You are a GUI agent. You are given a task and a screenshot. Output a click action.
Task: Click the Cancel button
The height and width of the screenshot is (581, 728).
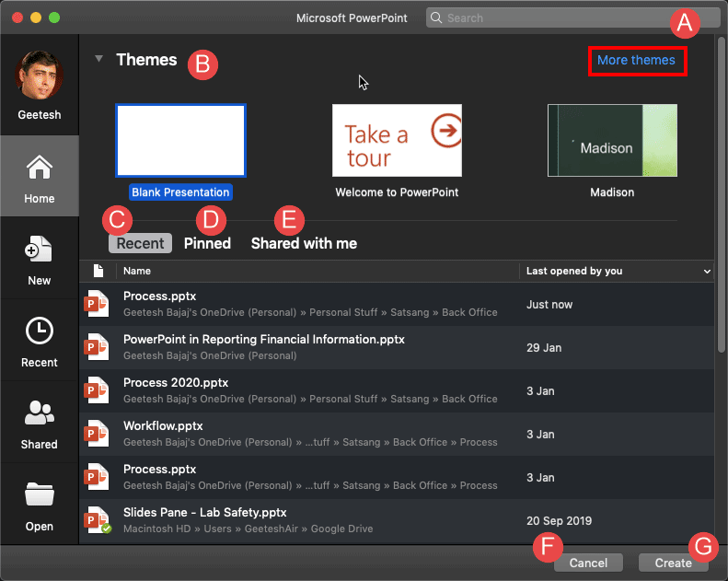click(588, 563)
